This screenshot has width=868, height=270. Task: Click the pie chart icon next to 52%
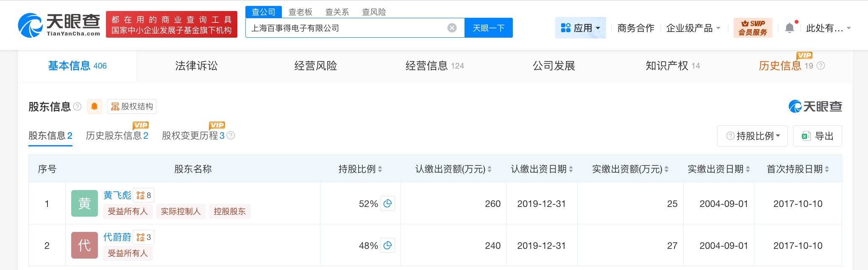[x=387, y=204]
